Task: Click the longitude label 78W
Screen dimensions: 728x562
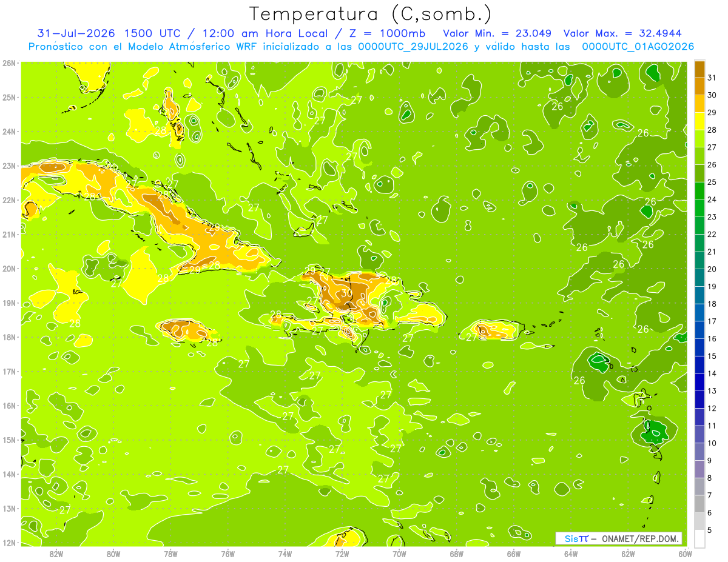Action: [170, 554]
